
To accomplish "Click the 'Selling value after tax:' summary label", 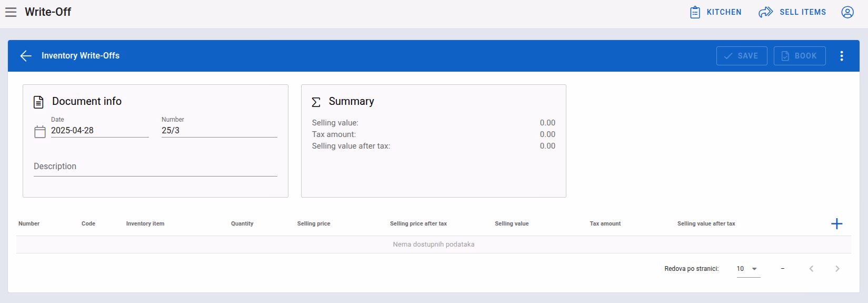I will pos(351,146).
